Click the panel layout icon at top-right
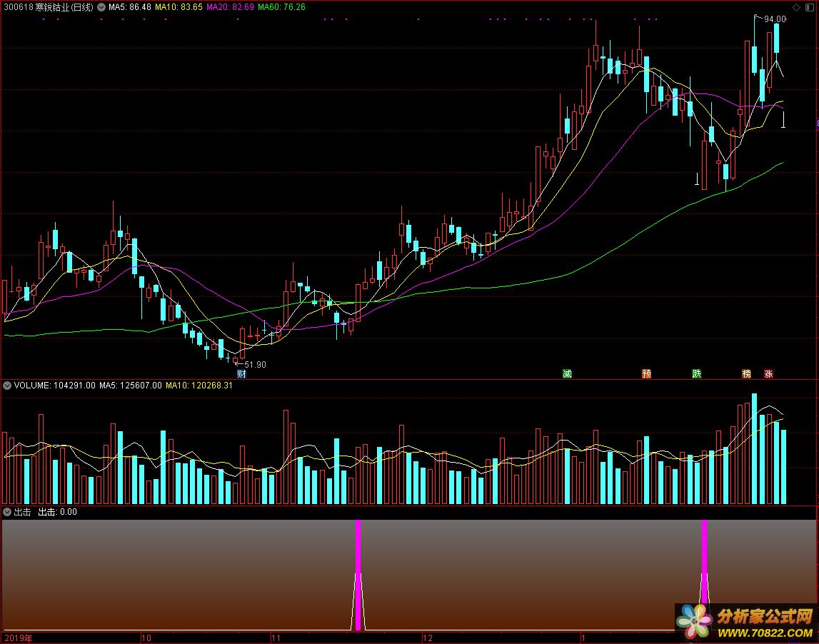Image resolution: width=819 pixels, height=644 pixels. pos(809,7)
